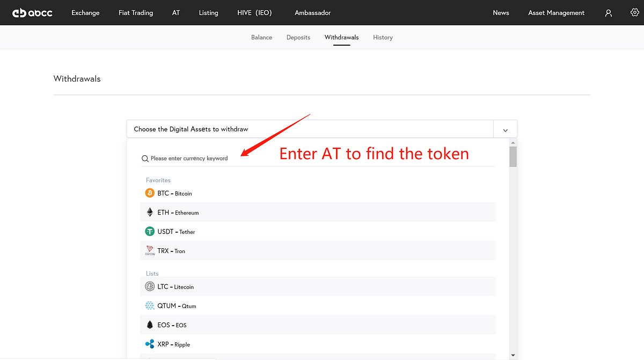This screenshot has width=644, height=360.
Task: Open the News link
Action: click(x=501, y=13)
